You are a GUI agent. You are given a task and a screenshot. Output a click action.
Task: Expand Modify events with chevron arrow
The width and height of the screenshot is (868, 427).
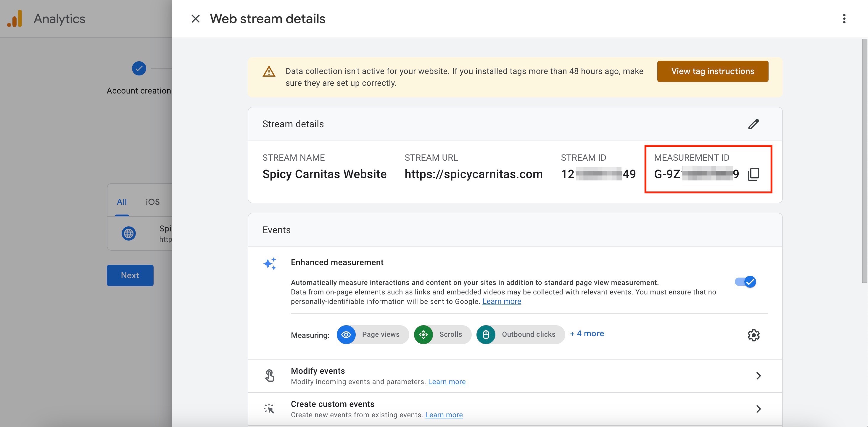point(758,376)
